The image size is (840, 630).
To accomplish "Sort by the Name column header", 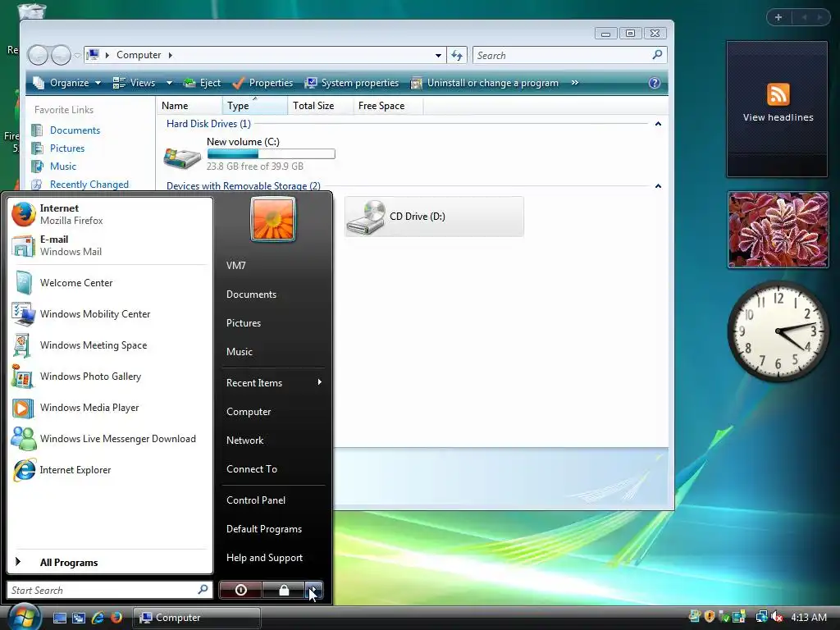I will click(x=189, y=106).
